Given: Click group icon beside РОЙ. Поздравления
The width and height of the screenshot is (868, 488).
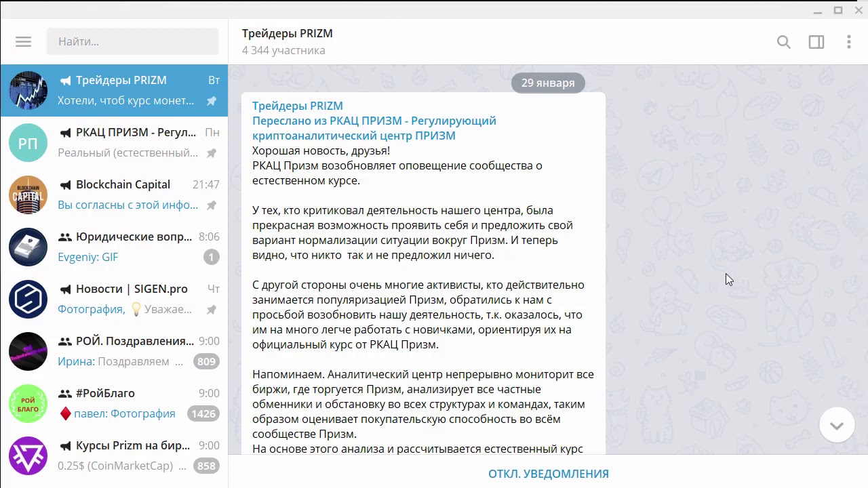Looking at the screenshot, I should click(65, 342).
